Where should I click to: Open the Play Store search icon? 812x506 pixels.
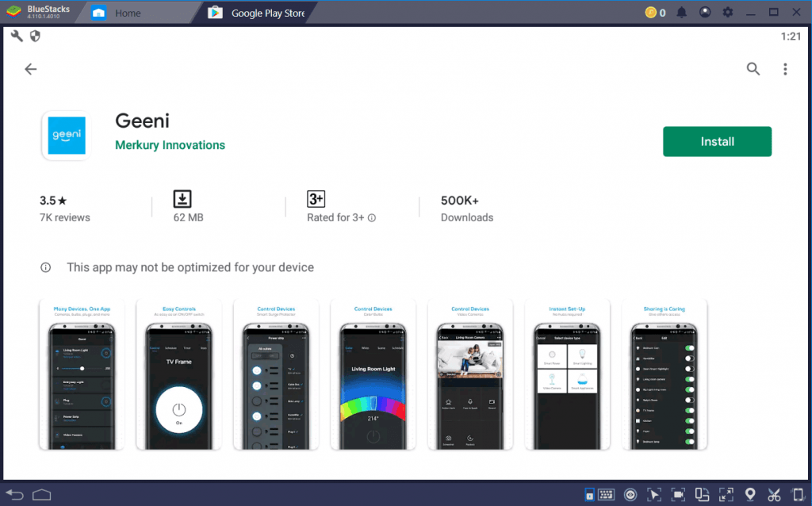click(753, 69)
